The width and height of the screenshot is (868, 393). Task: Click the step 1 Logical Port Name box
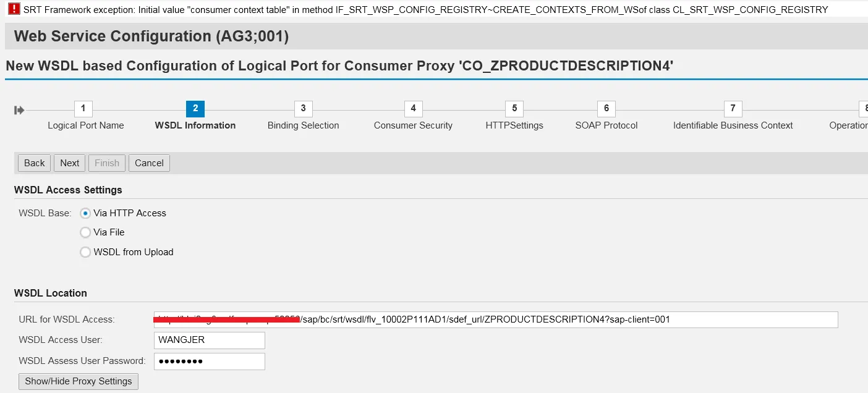(83, 108)
